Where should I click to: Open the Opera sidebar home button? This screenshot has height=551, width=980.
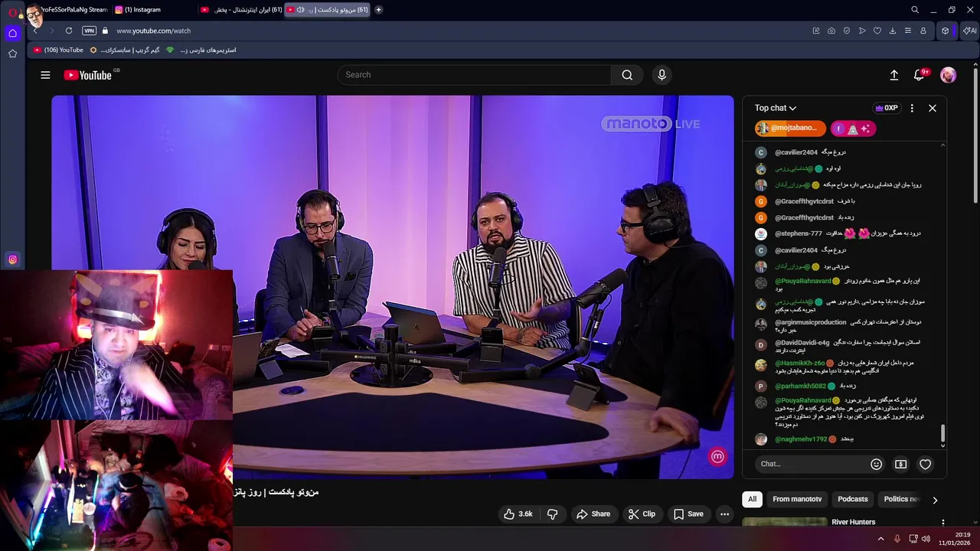pyautogui.click(x=12, y=33)
